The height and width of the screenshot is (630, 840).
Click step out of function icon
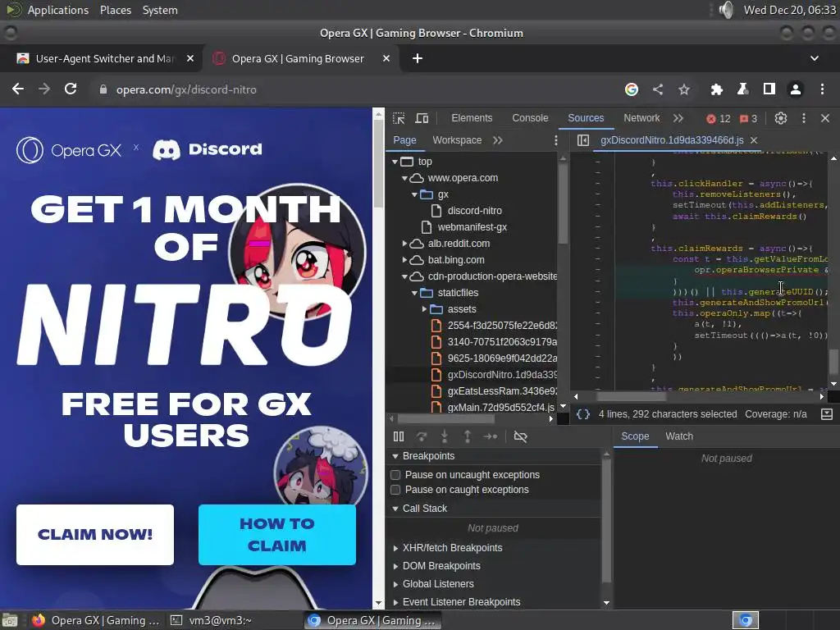tap(468, 436)
